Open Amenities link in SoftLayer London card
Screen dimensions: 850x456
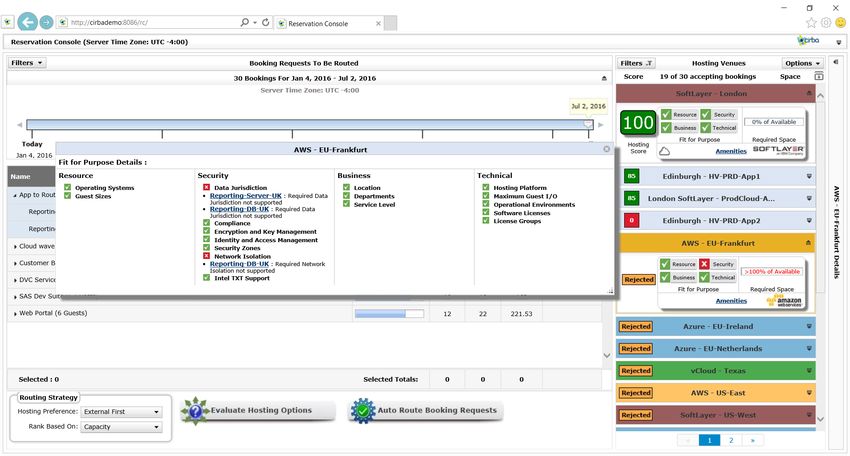coord(731,151)
